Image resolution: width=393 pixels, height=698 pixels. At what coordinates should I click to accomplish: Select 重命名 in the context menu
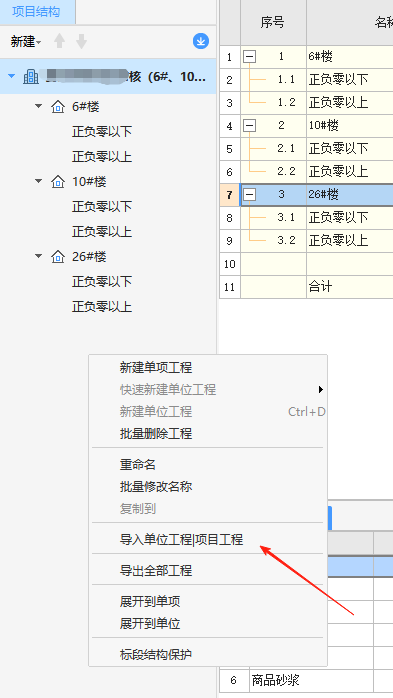click(x=138, y=465)
